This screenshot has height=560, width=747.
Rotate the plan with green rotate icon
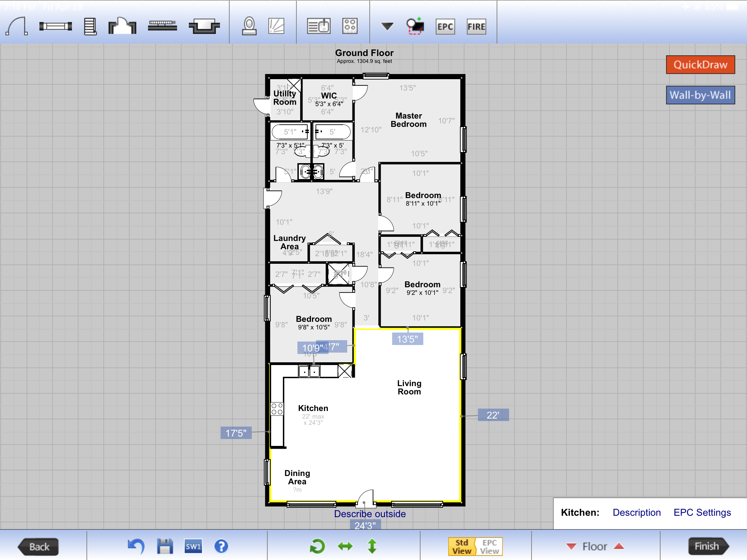click(x=317, y=546)
